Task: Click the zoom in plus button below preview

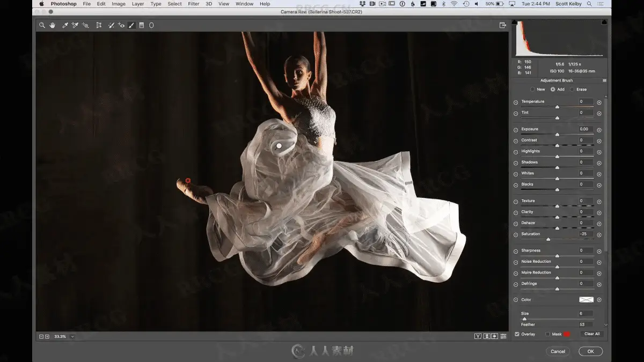Action: pos(47,336)
